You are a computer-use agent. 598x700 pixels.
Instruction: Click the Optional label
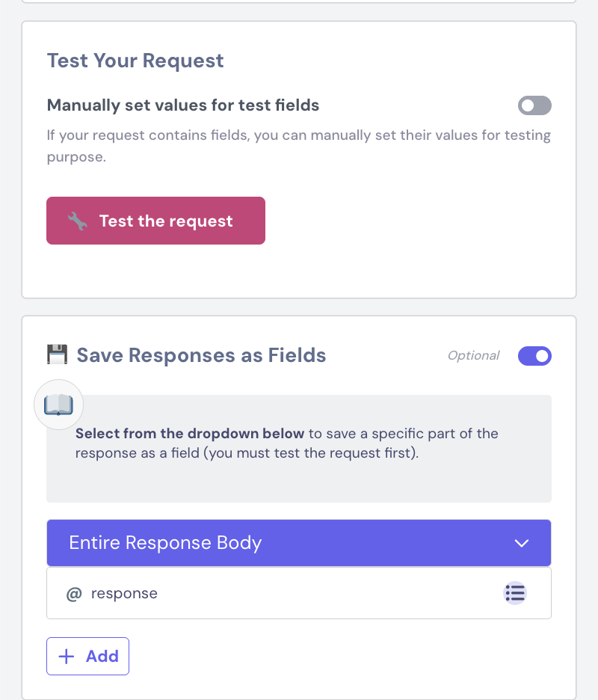(x=473, y=356)
